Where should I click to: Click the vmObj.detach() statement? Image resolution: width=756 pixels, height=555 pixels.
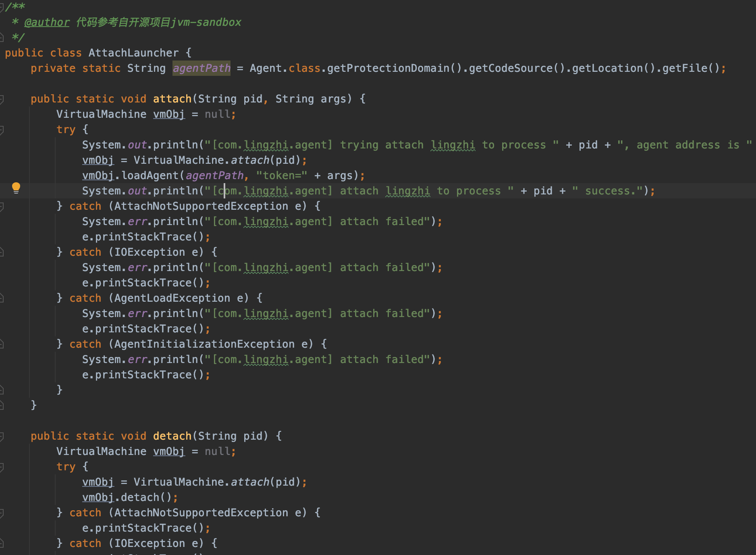[x=129, y=497]
